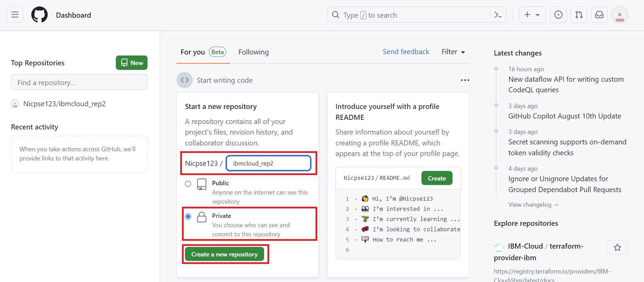Click the green New repository button
Image resolution: width=644 pixels, height=282 pixels.
point(132,63)
